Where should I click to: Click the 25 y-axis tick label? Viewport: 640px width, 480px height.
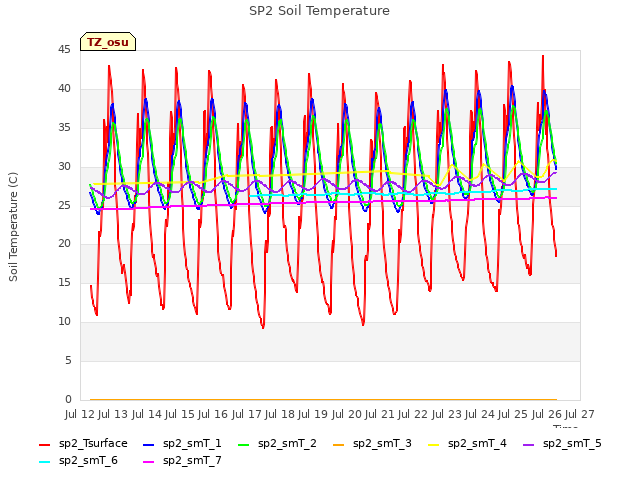click(x=64, y=205)
